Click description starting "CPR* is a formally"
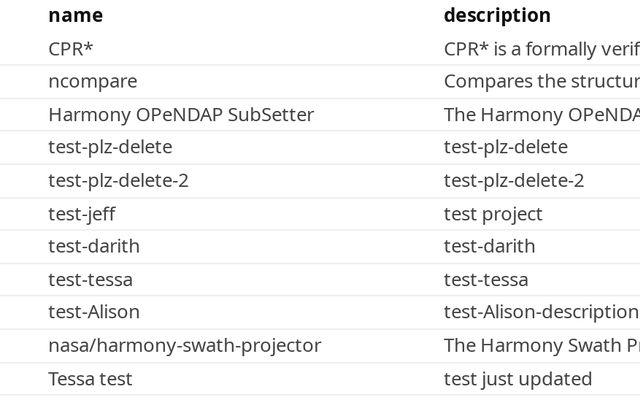Screen dimensions: 640x400 [x=540, y=49]
